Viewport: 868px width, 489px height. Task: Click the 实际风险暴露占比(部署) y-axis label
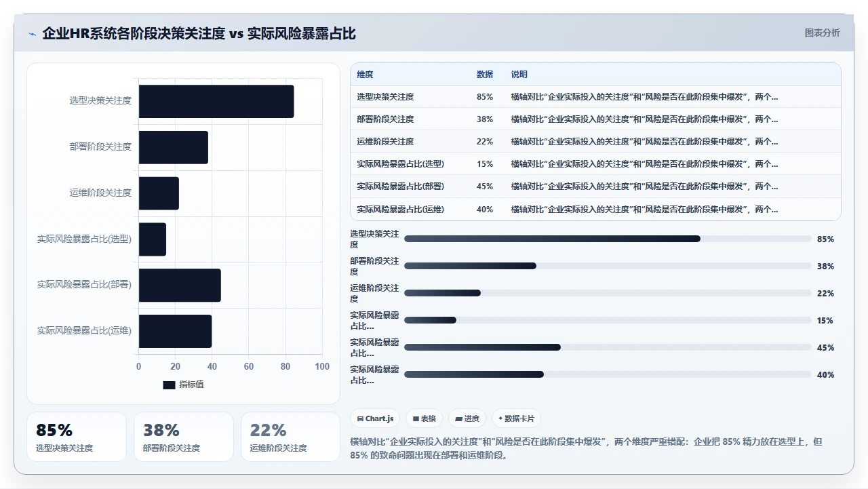pyautogui.click(x=84, y=285)
